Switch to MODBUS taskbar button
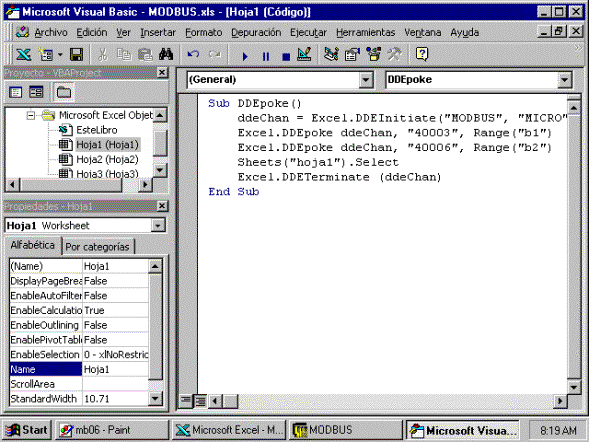589x442 pixels. [x=346, y=430]
